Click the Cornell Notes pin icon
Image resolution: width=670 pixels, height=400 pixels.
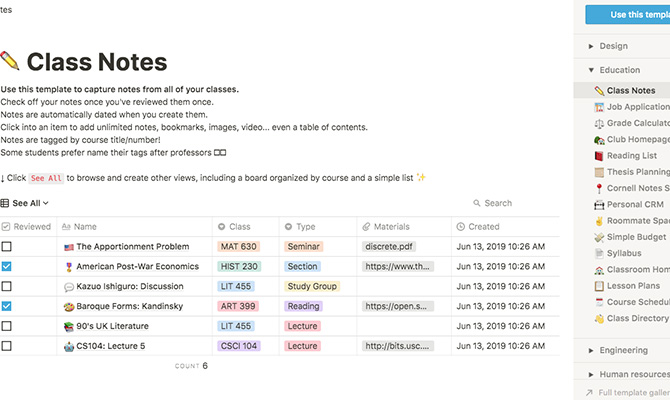(599, 188)
